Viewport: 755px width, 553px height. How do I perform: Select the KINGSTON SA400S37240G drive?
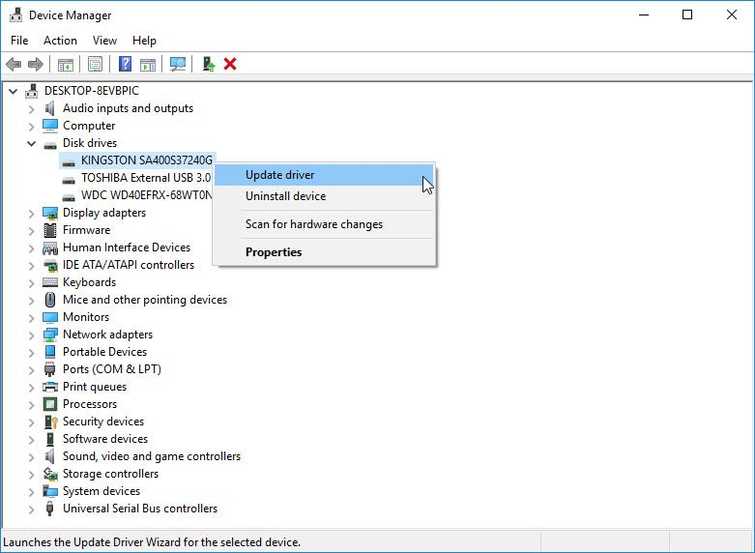pyautogui.click(x=146, y=160)
